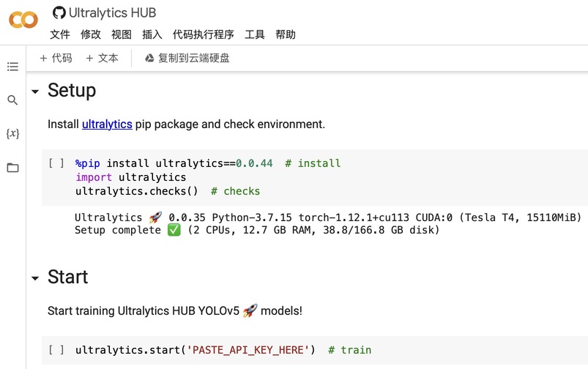Open the 文件 menu
The width and height of the screenshot is (588, 369).
coord(60,34)
